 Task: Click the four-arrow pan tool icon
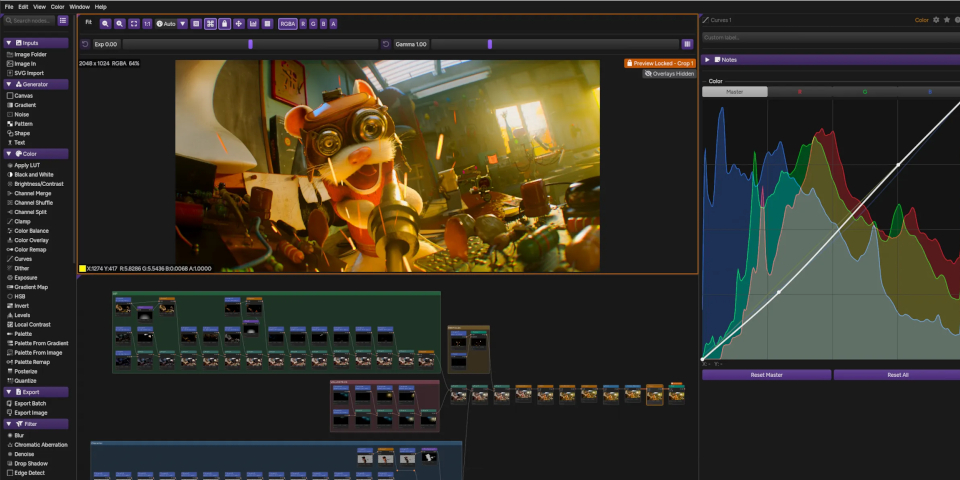[239, 24]
